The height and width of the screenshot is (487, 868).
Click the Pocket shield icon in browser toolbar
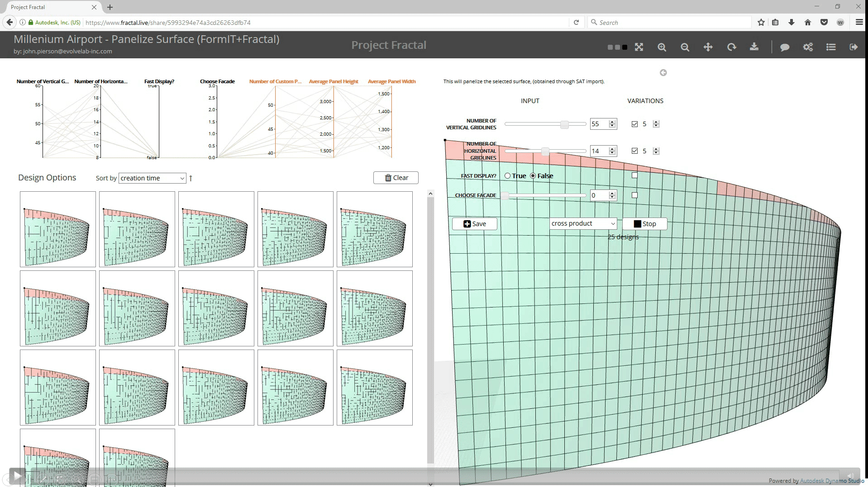coord(824,22)
